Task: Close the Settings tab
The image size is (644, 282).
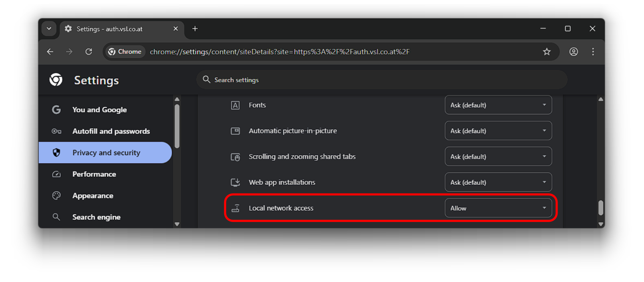Action: tap(175, 29)
